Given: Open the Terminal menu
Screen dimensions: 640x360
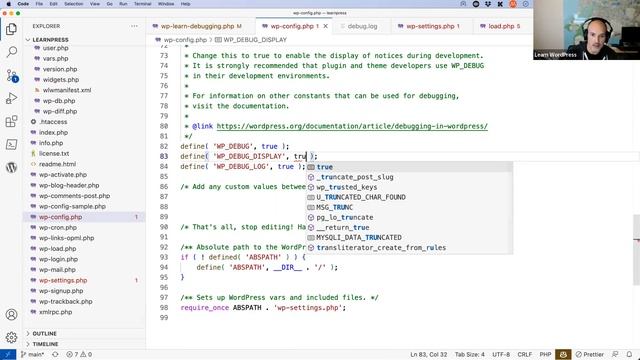Looking at the screenshot, I should pos(142,4).
